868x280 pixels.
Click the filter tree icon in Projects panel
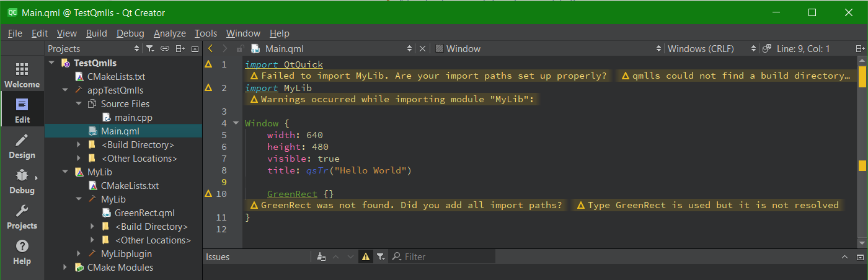150,48
